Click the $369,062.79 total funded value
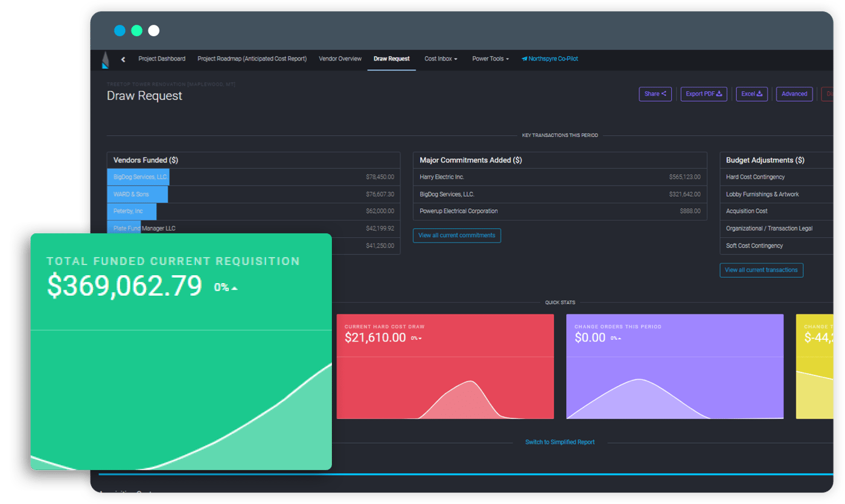The image size is (845, 504). [x=124, y=286]
